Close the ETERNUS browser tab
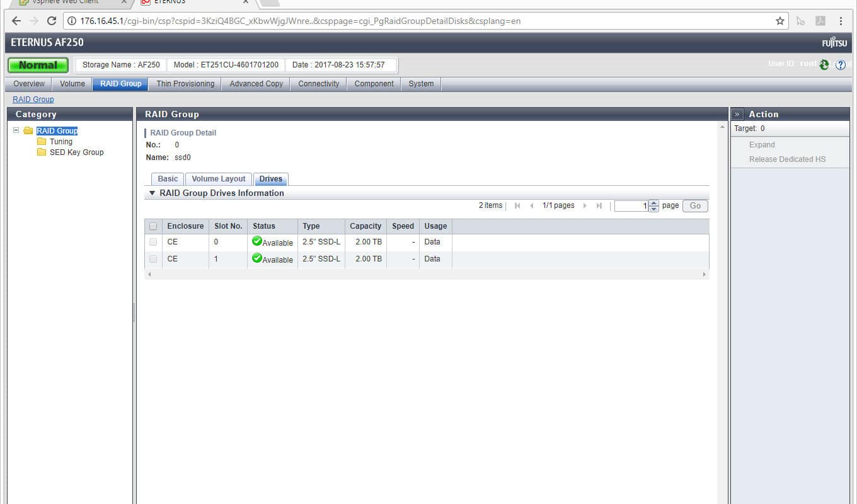 coord(246,2)
